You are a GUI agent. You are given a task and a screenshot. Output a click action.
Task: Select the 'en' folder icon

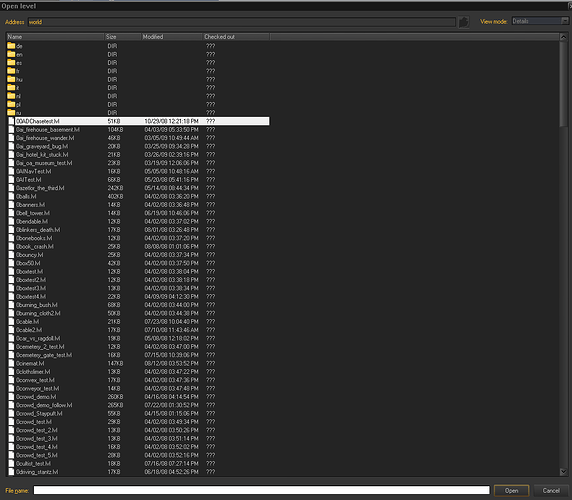pos(11,54)
